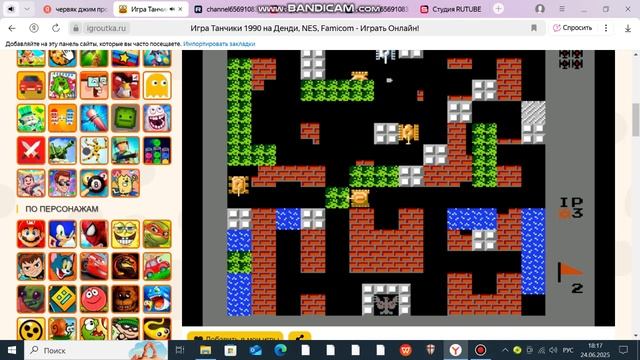The width and height of the screenshot is (640, 360).
Task: Click the browser back arrow
Action: (x=12, y=28)
